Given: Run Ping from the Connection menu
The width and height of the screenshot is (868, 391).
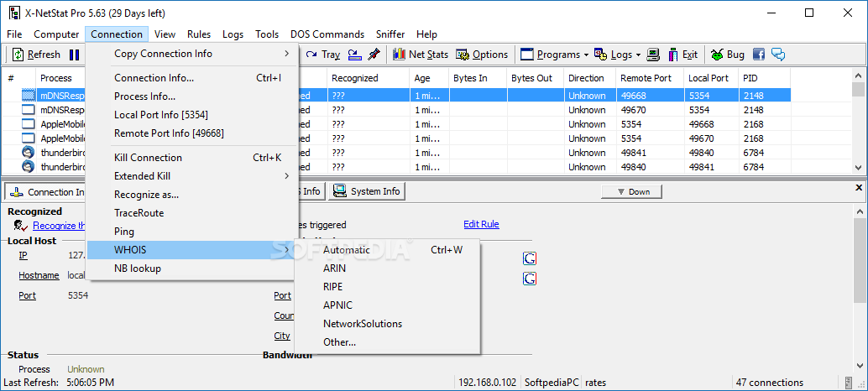Looking at the screenshot, I should (x=192, y=232).
